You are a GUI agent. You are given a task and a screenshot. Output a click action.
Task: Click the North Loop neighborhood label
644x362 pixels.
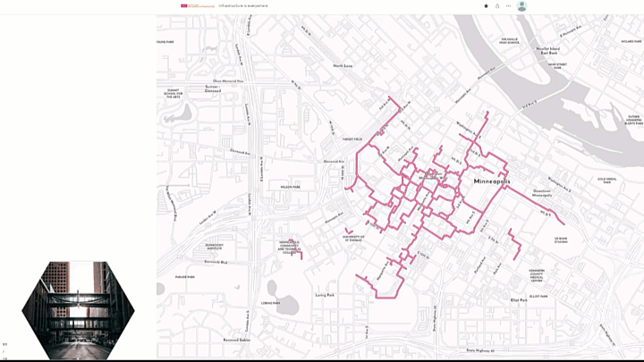(343, 65)
